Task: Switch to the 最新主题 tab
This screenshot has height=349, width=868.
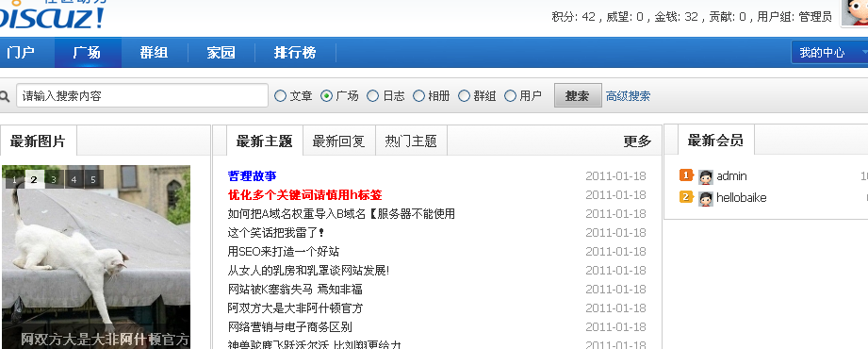Action: point(265,141)
